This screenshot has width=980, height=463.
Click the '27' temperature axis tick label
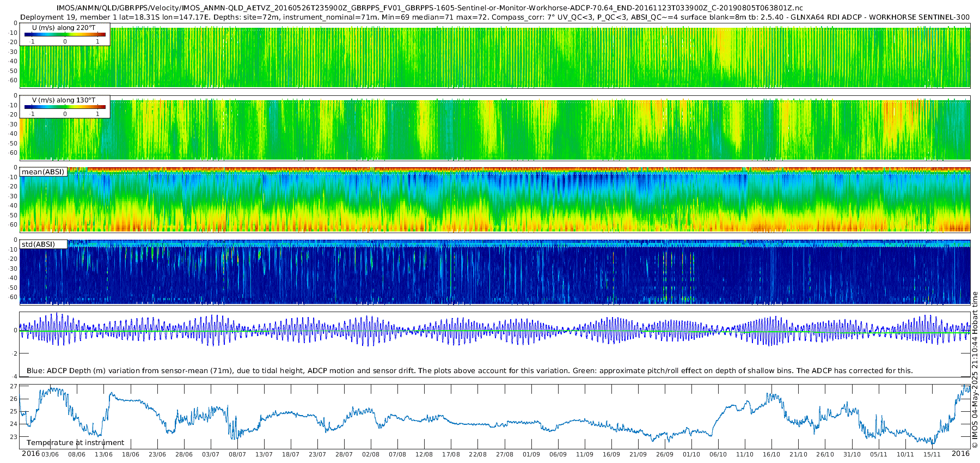pyautogui.click(x=14, y=386)
